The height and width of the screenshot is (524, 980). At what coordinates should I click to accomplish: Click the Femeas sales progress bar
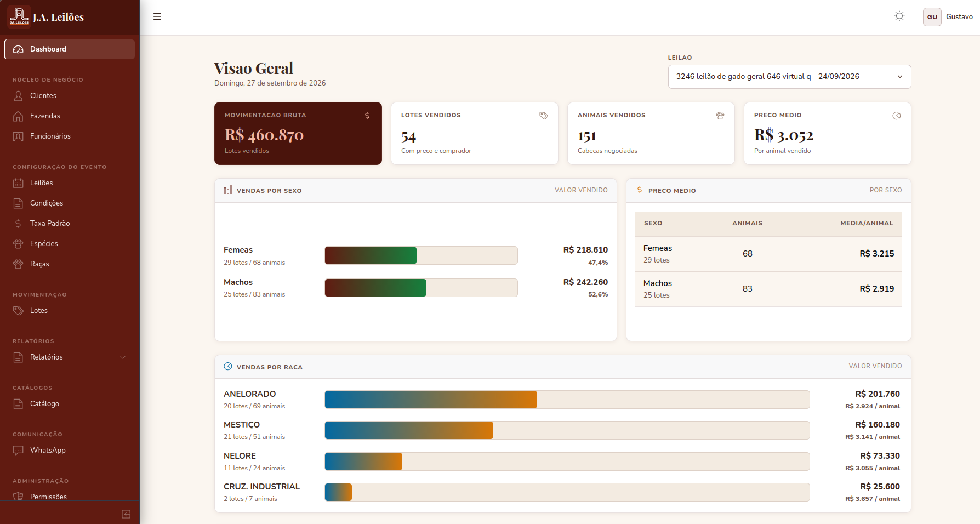421,255
